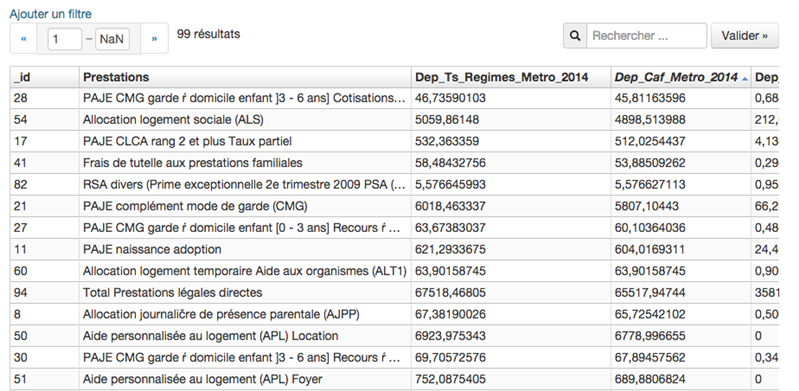This screenshot has width=799, height=391.
Task: Select 'Aide personnalisée au logement (APL) Location' cell
Action: click(x=245, y=336)
